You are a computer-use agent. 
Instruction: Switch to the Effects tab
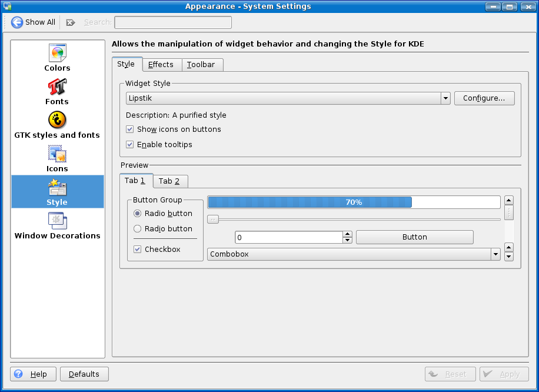tap(161, 65)
